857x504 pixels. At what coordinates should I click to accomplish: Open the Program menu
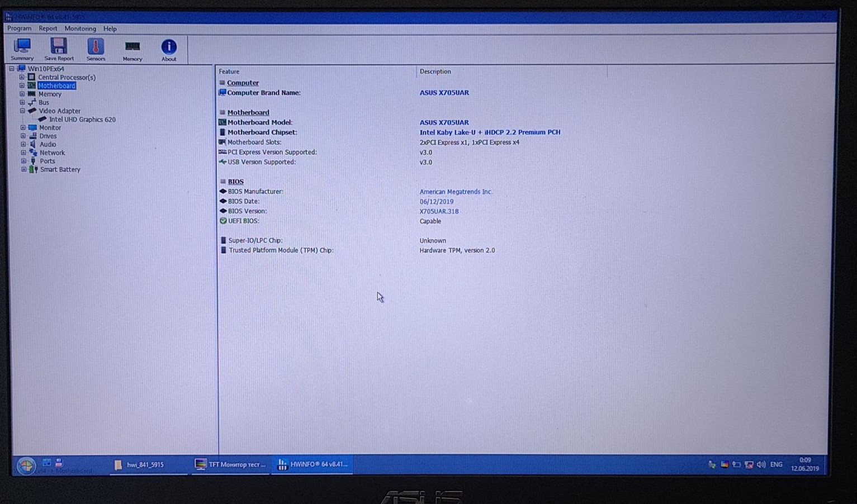point(20,28)
